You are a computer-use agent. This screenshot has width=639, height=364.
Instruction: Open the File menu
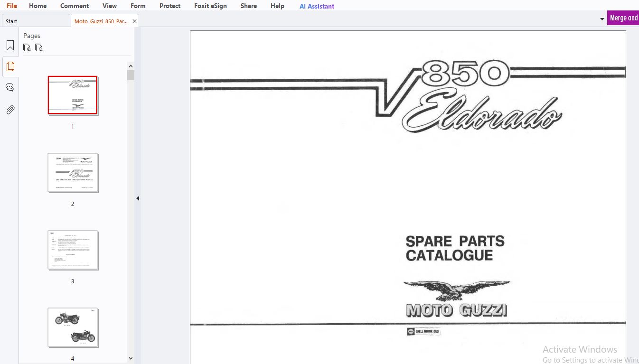coord(12,6)
